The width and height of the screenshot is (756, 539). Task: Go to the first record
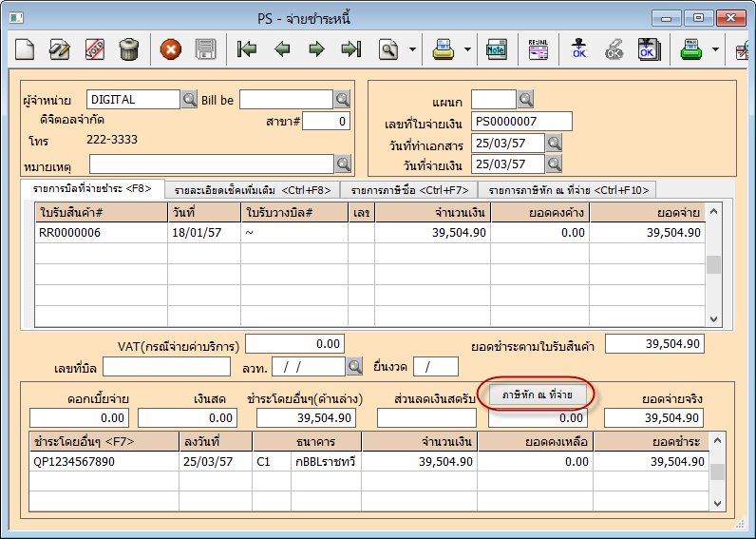point(247,48)
